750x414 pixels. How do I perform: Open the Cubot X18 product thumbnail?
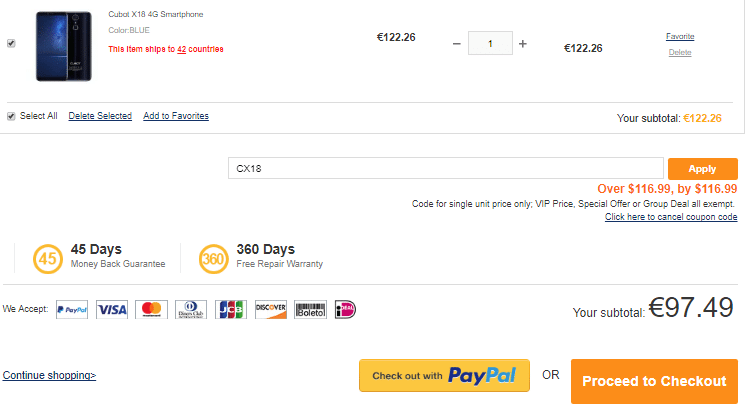point(64,47)
